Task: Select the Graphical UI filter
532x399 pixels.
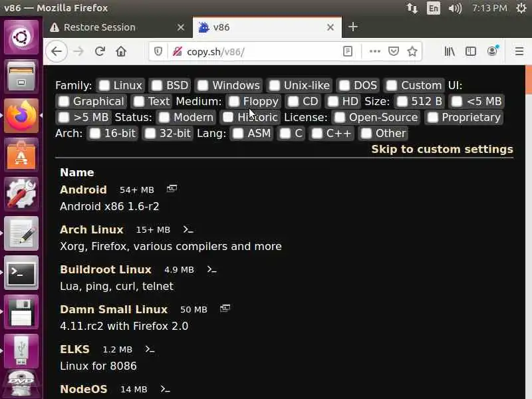Action: (x=64, y=102)
